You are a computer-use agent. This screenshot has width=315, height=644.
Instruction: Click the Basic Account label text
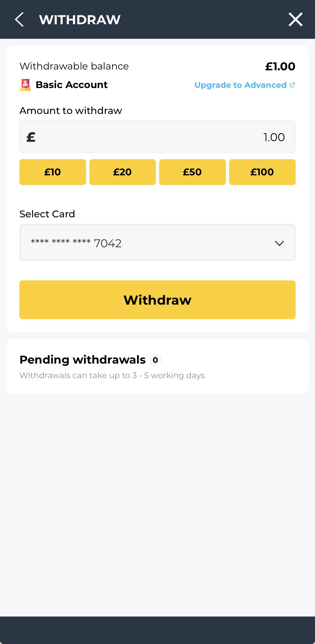[x=72, y=85]
